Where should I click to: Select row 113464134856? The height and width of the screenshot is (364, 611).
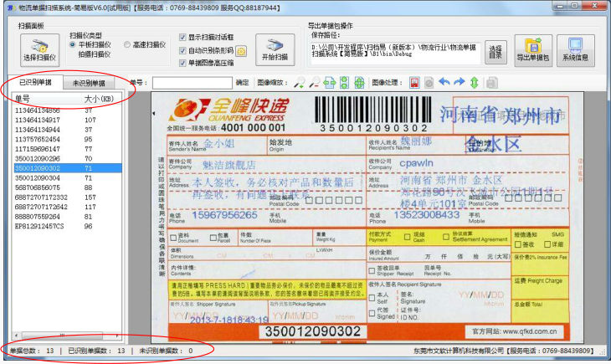[67, 110]
